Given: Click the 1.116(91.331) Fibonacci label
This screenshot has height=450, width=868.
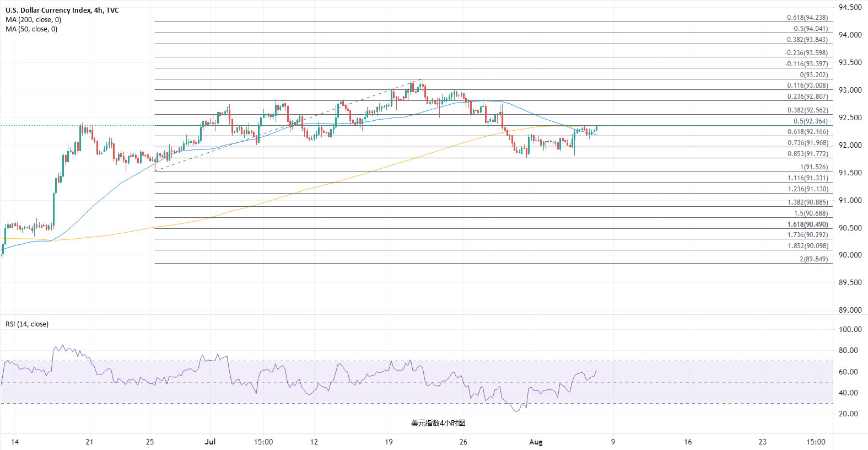Looking at the screenshot, I should click(x=807, y=178).
